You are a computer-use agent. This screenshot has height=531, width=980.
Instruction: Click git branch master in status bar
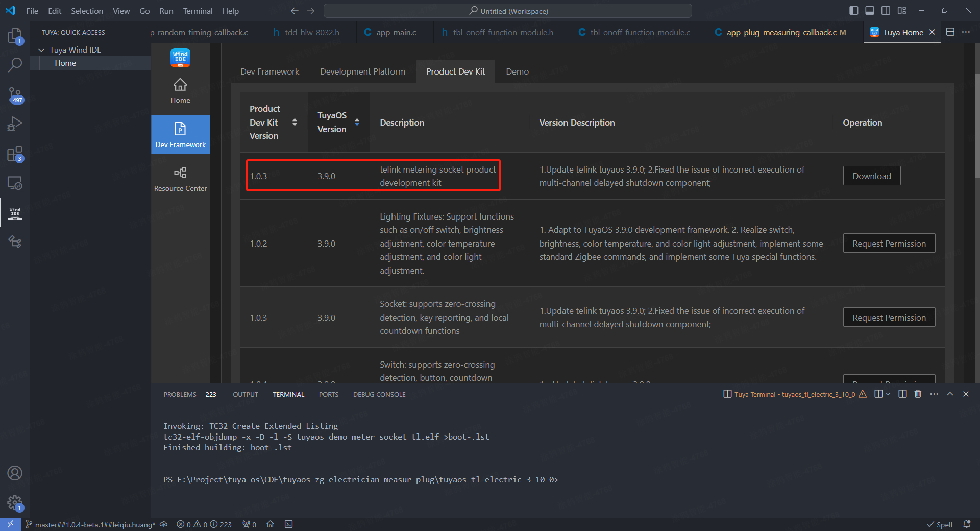pos(90,524)
